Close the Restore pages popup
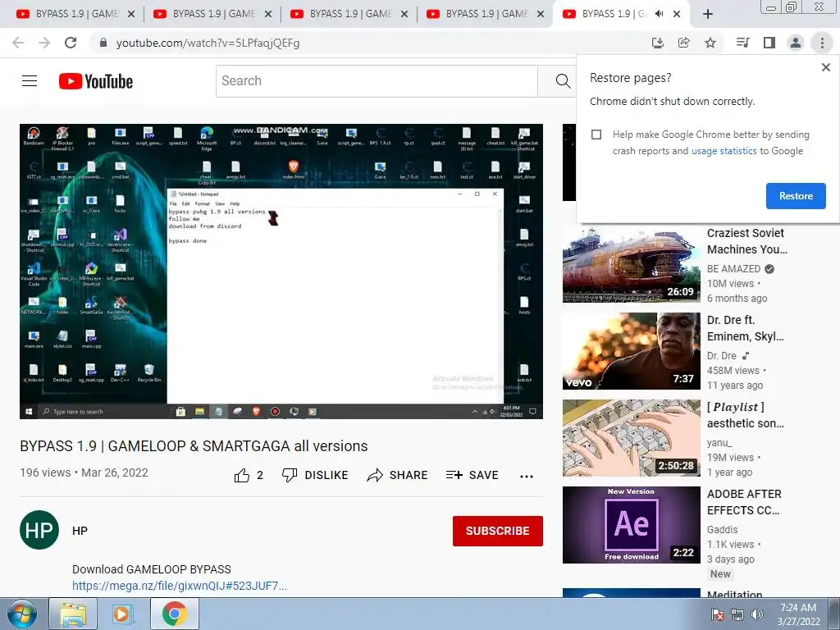The width and height of the screenshot is (840, 630). pos(826,67)
